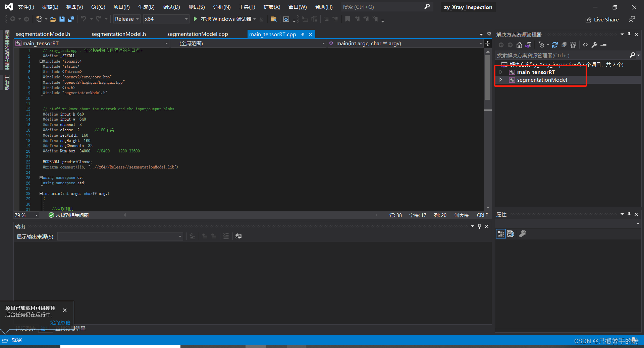Click the switch views icon in Solution Explorer
Screen dimensions: 644x348
528,45
